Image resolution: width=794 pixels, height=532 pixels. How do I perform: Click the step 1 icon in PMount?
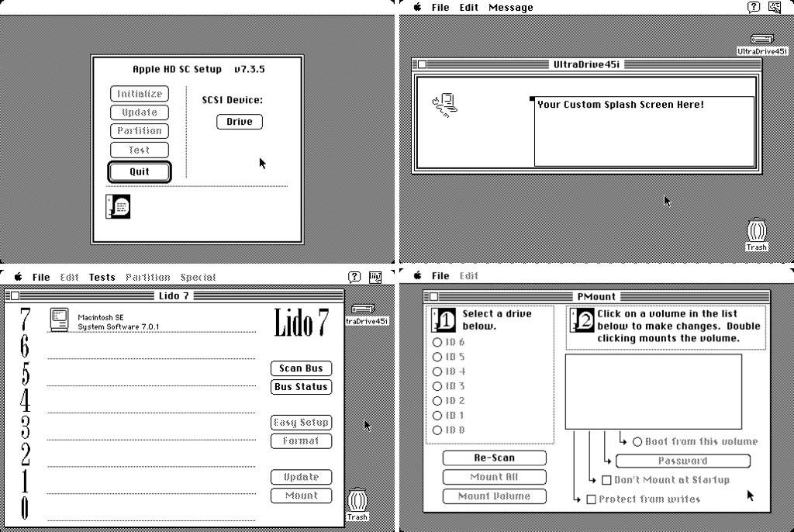coord(443,320)
